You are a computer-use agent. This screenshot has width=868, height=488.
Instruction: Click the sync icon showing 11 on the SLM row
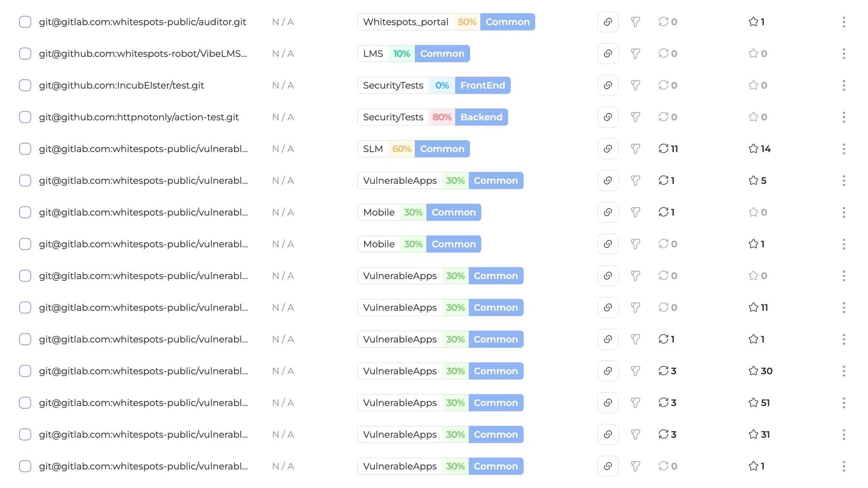pyautogui.click(x=664, y=149)
